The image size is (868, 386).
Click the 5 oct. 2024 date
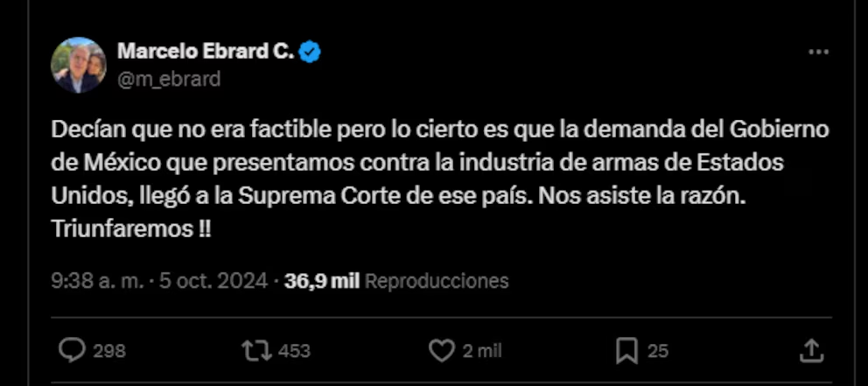pos(213,281)
